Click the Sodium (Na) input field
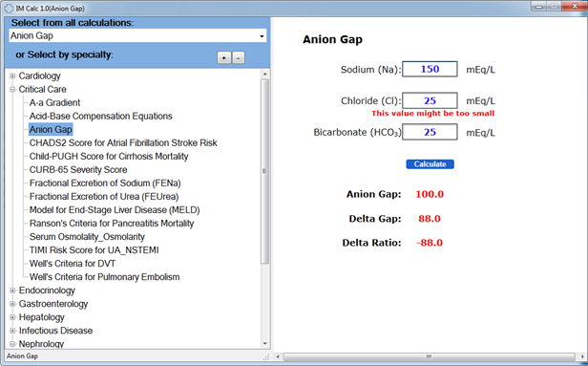The height and width of the screenshot is (366, 588). coord(430,69)
